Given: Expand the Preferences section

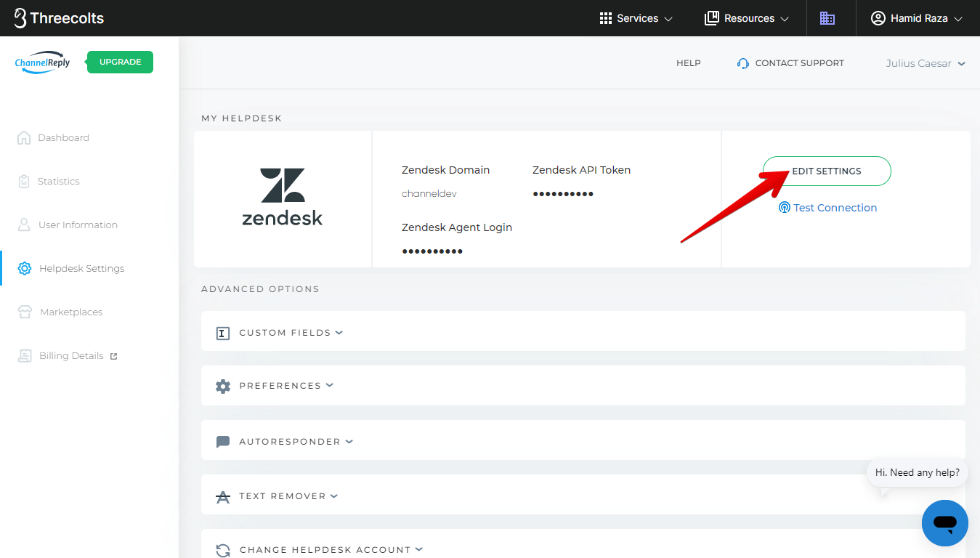Looking at the screenshot, I should [x=583, y=385].
